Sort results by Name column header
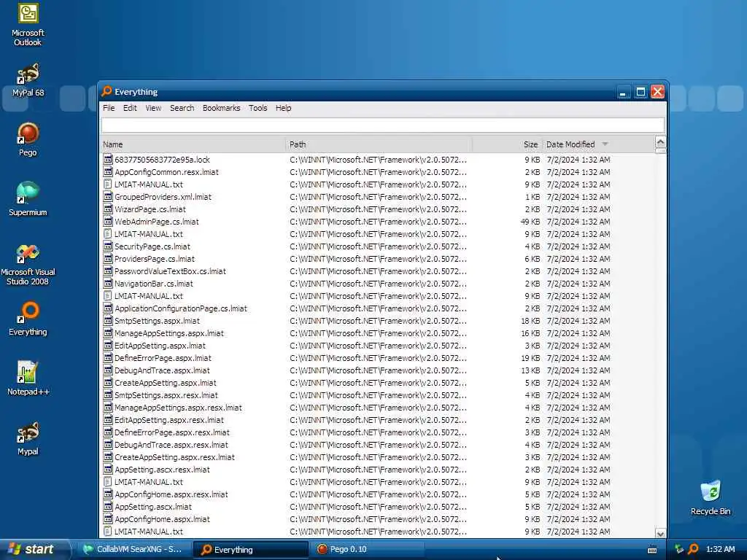747x560 pixels. [193, 144]
